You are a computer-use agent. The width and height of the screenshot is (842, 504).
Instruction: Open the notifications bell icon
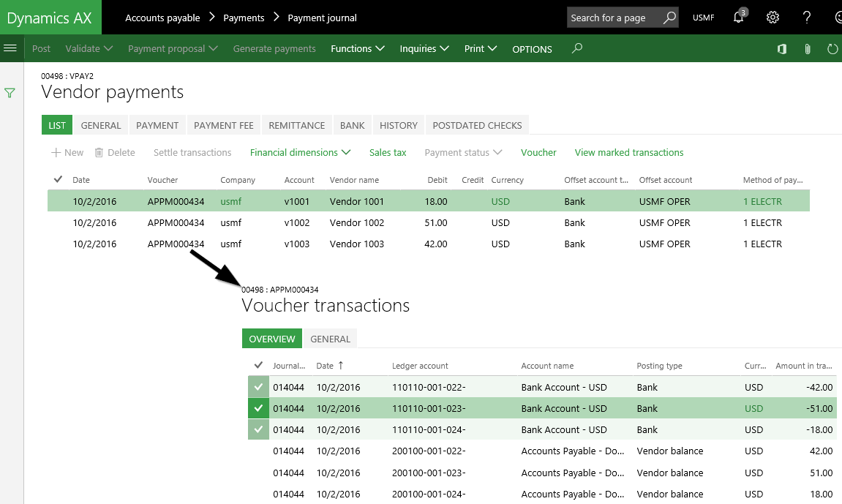pyautogui.click(x=739, y=18)
